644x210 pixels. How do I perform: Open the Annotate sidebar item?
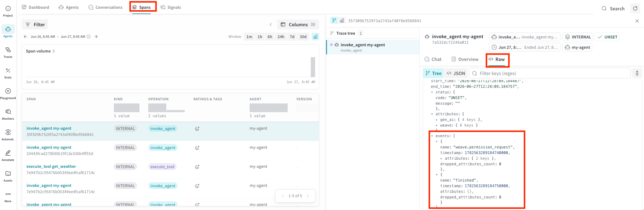[8, 156]
